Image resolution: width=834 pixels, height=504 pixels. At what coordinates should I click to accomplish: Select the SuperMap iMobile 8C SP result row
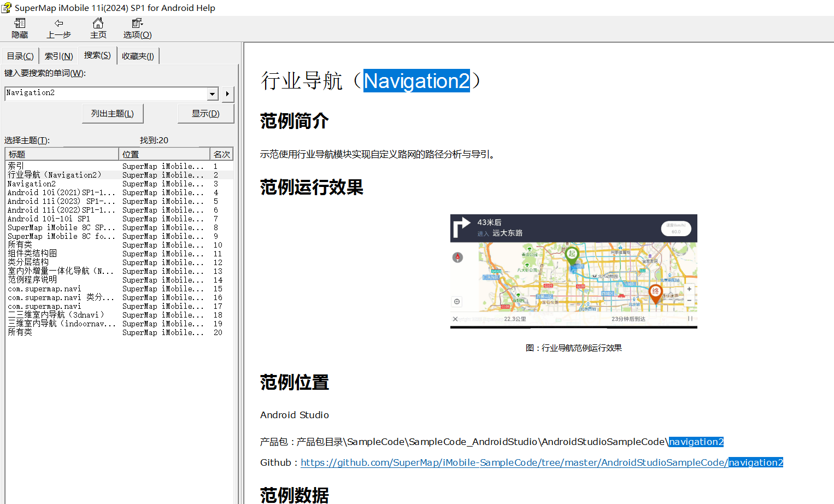(119, 227)
